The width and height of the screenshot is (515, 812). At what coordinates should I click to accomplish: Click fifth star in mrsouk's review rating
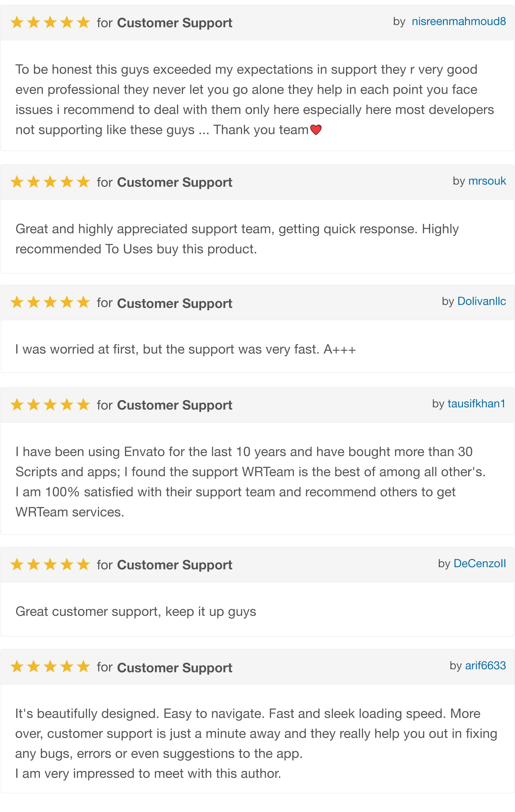point(83,182)
